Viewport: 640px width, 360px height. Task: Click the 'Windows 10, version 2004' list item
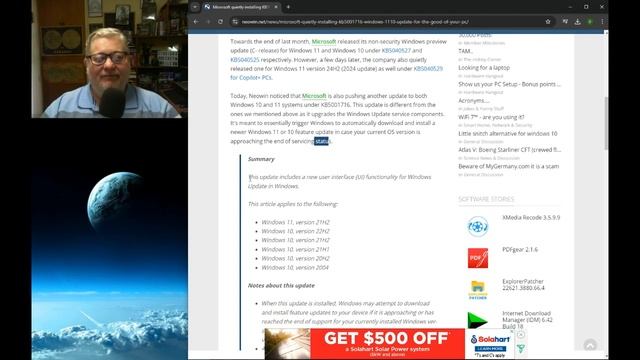(x=295, y=268)
